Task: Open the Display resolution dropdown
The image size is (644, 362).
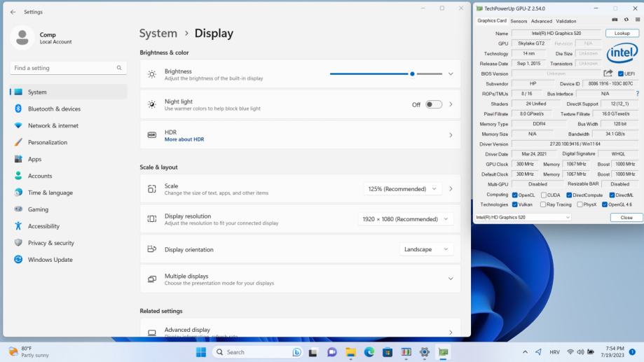Action: click(405, 219)
